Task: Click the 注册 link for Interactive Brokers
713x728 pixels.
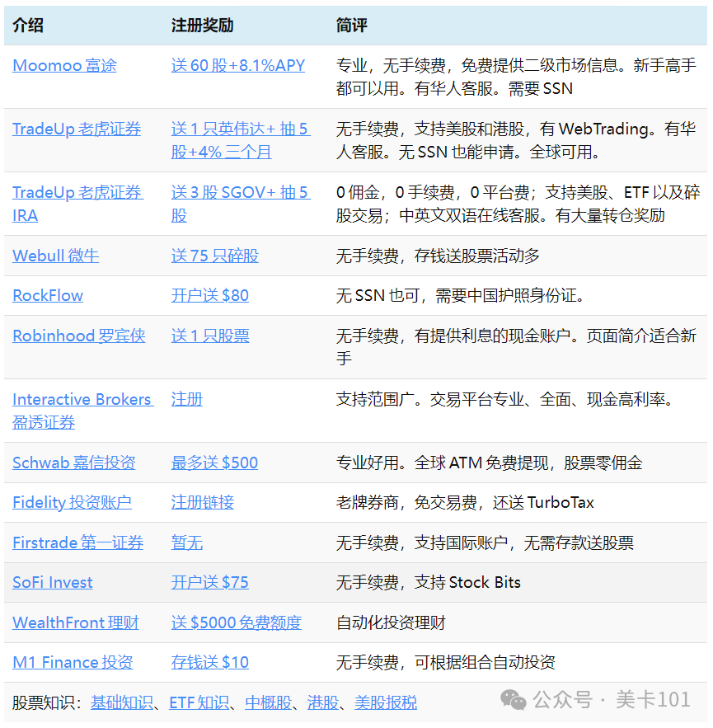Action: 187,399
